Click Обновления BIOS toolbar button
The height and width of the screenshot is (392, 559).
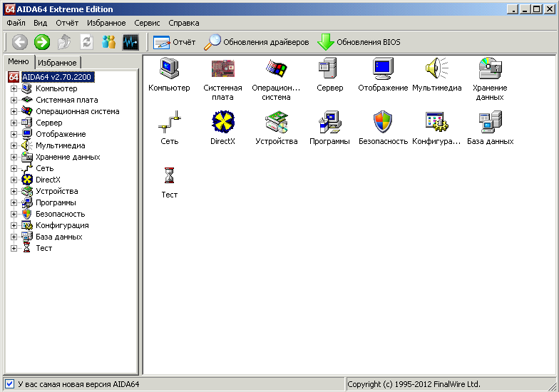point(359,42)
